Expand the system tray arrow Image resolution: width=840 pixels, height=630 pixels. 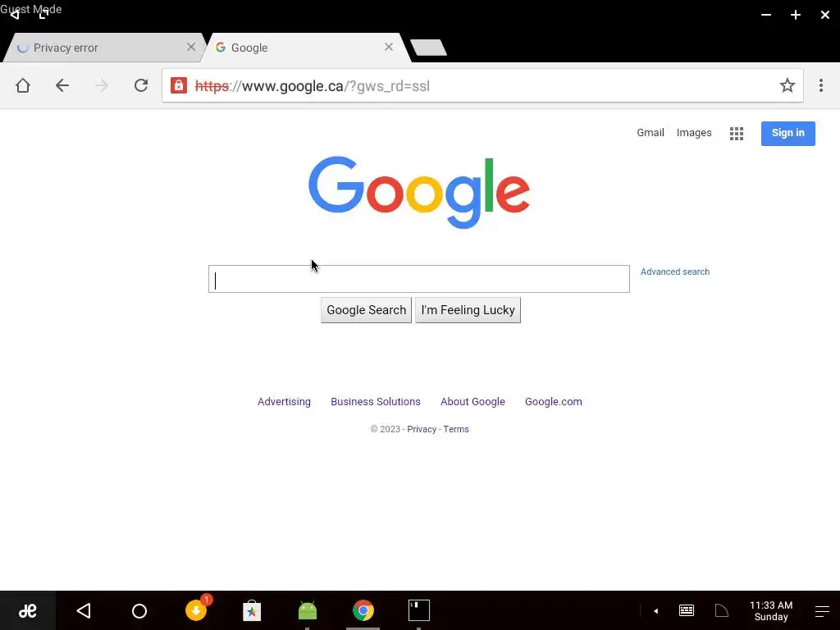(655, 610)
